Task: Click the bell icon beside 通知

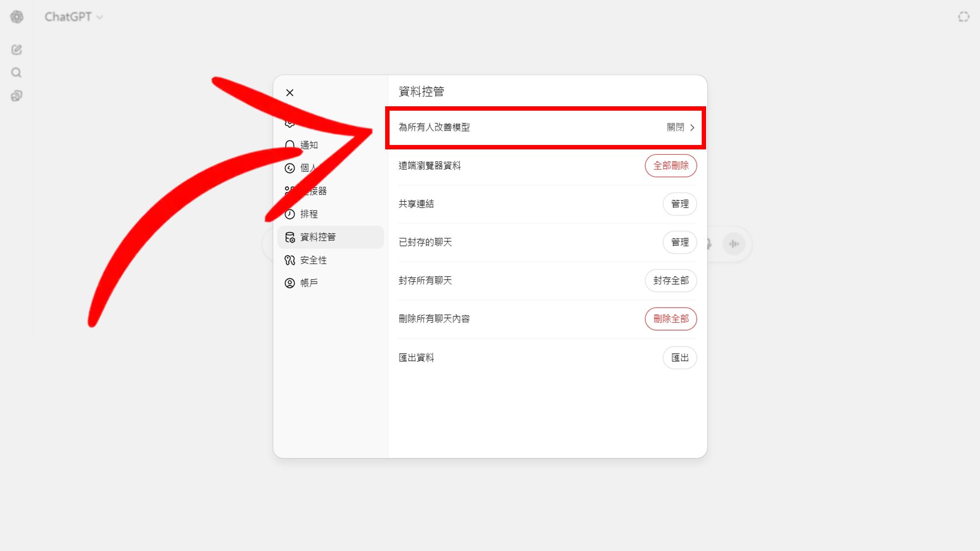Action: pyautogui.click(x=290, y=145)
